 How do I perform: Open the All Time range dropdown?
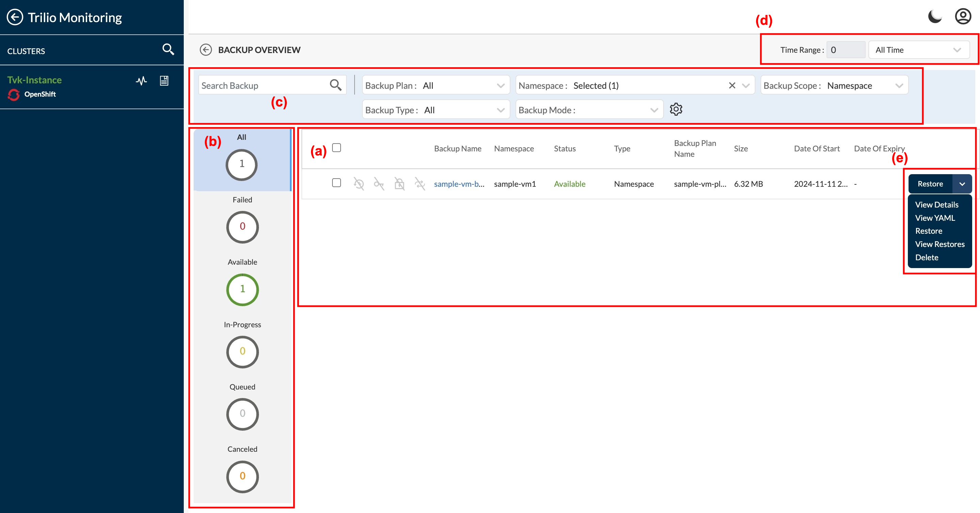coord(919,50)
